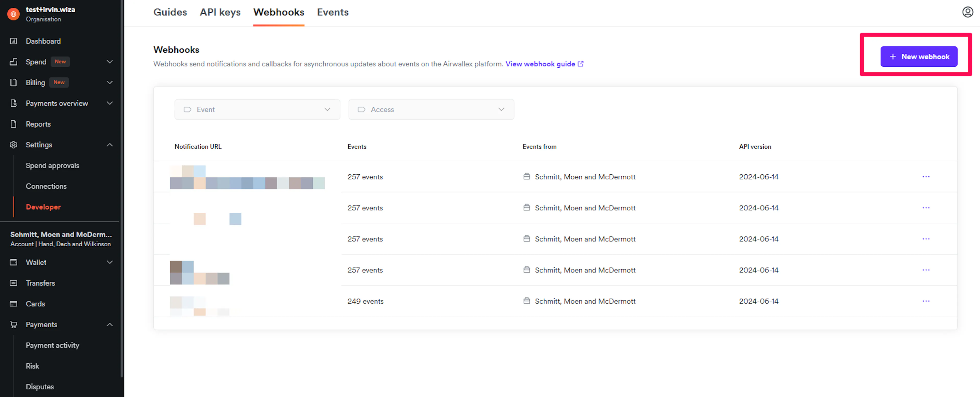Screen dimensions: 980x397
Task: Click the user profile icon
Action: click(967, 12)
